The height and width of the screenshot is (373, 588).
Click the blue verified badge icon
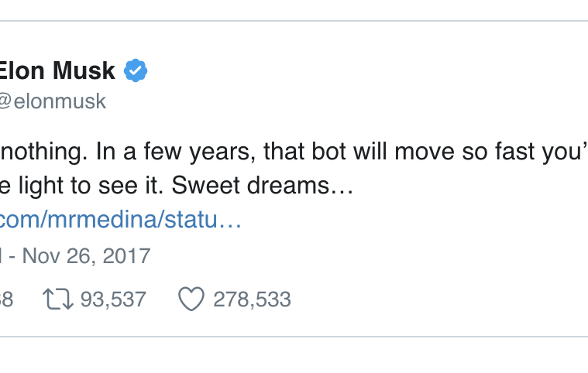tap(136, 71)
